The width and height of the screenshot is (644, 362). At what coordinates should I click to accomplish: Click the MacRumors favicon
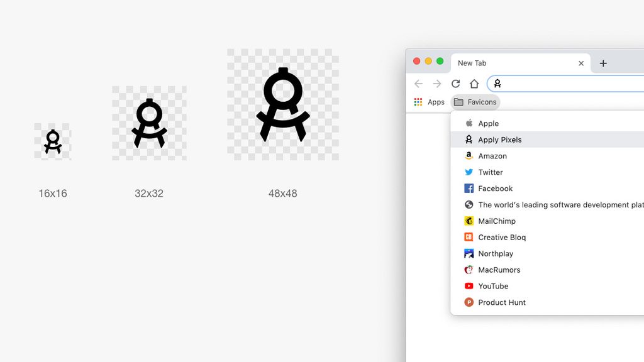[x=469, y=270]
